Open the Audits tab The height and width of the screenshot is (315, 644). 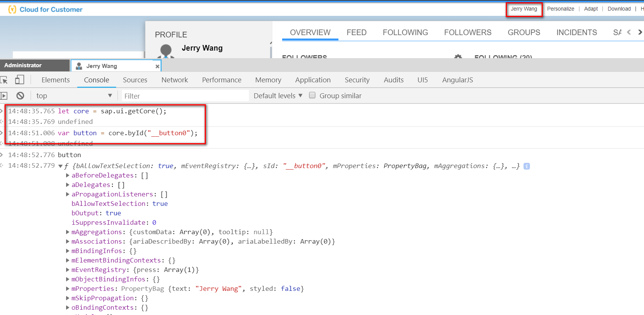tap(394, 80)
